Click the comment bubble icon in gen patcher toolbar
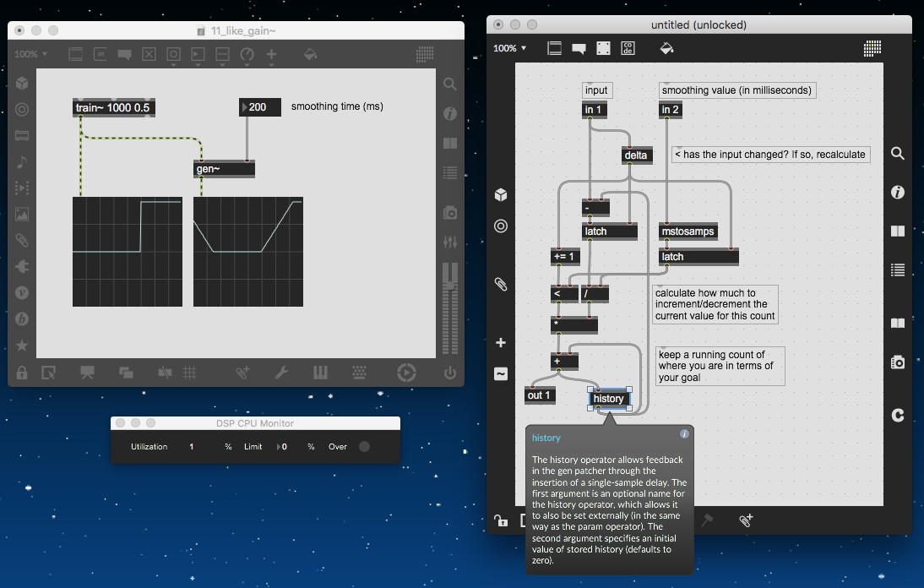The height and width of the screenshot is (588, 924). point(579,49)
